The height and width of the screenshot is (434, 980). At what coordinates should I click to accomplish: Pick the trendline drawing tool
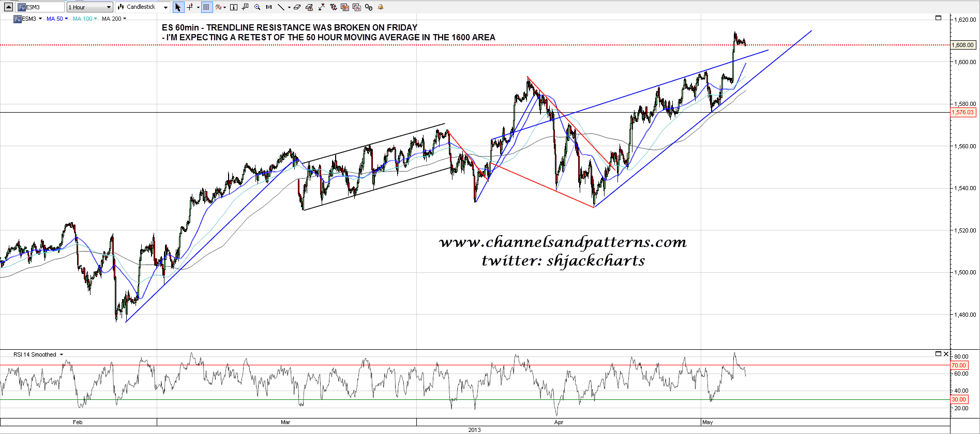click(281, 7)
